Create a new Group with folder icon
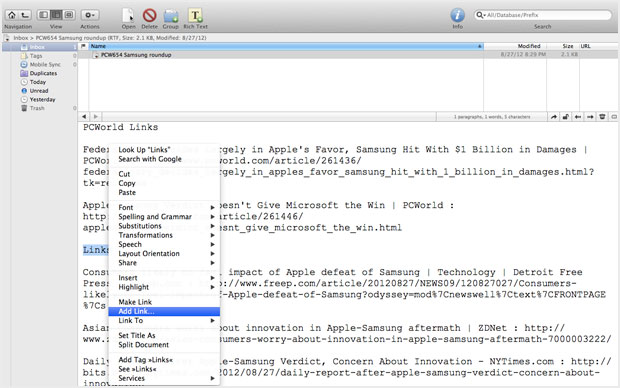The image size is (620, 388). pos(171,16)
